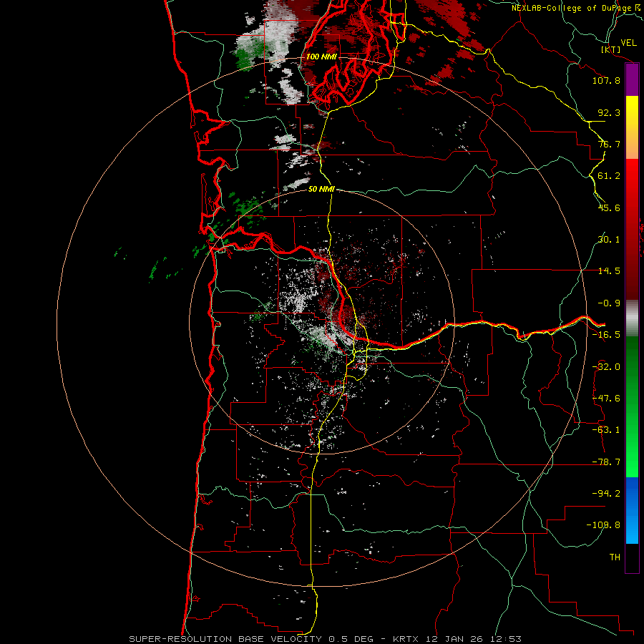The image size is (644, 644).
Task: Click the 50 NMI range ring label
Action: coord(321,190)
